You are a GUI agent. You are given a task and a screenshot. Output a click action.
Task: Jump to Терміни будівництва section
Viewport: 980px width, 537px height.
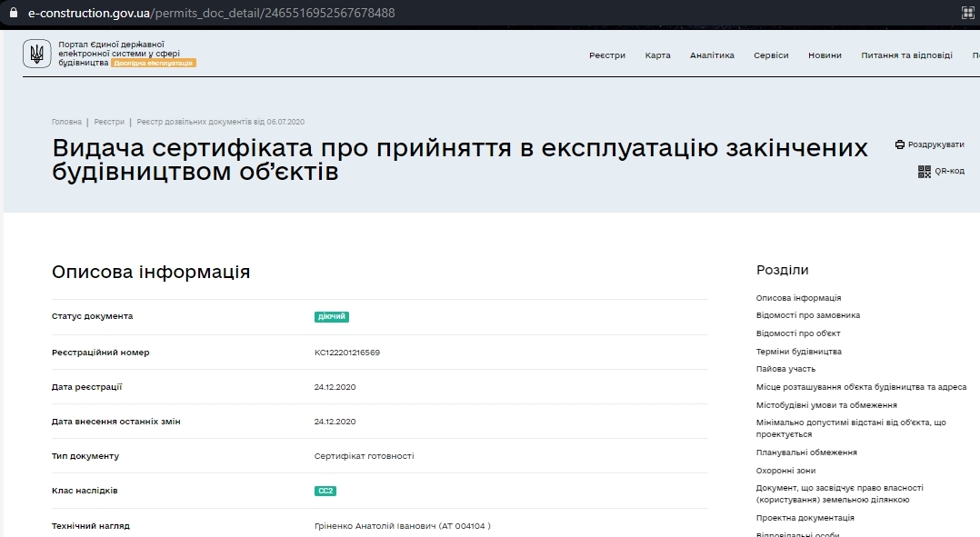[x=799, y=352]
